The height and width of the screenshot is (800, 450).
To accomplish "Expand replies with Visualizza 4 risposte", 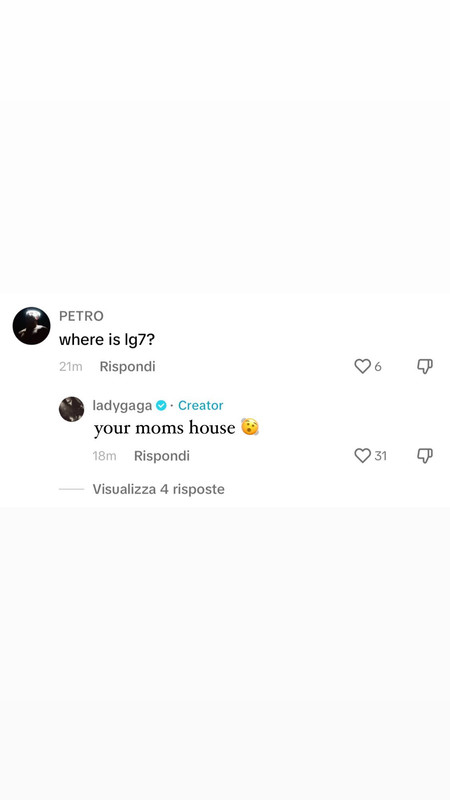I will coord(158,489).
